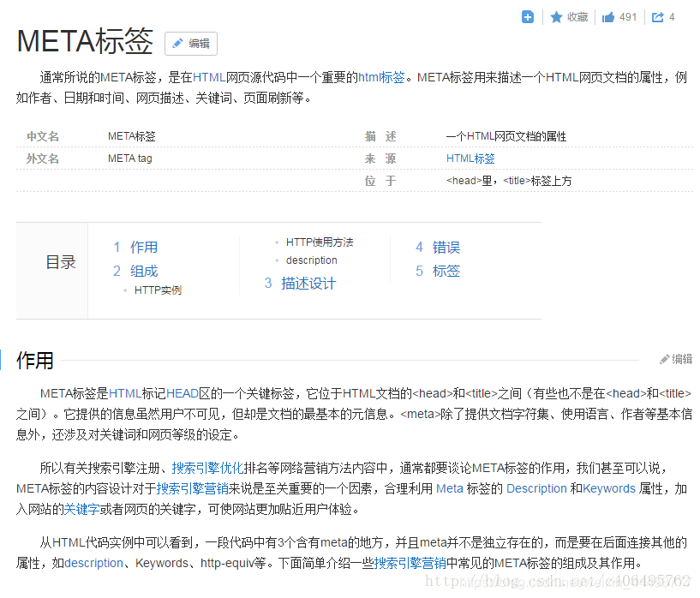Open the html标签 link in the intro
700x598 pixels.
click(x=380, y=76)
